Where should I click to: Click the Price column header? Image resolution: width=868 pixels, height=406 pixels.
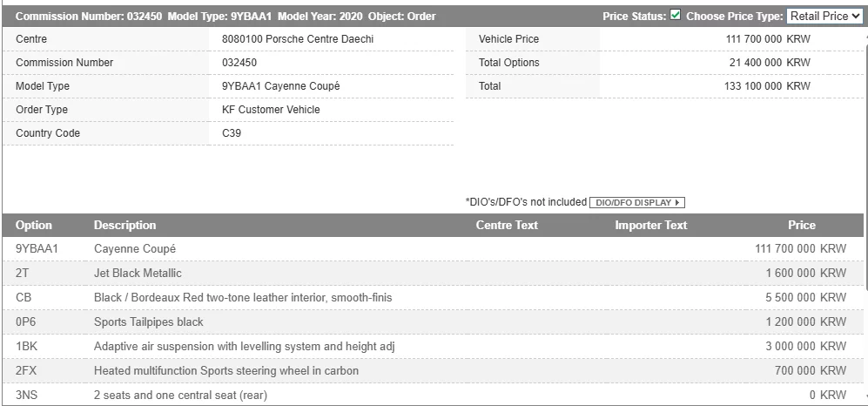(x=802, y=225)
